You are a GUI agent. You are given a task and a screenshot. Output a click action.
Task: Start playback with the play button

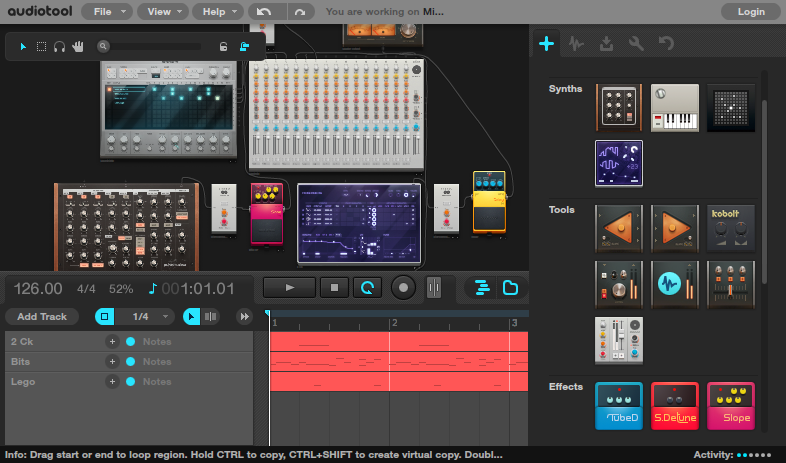pyautogui.click(x=289, y=288)
